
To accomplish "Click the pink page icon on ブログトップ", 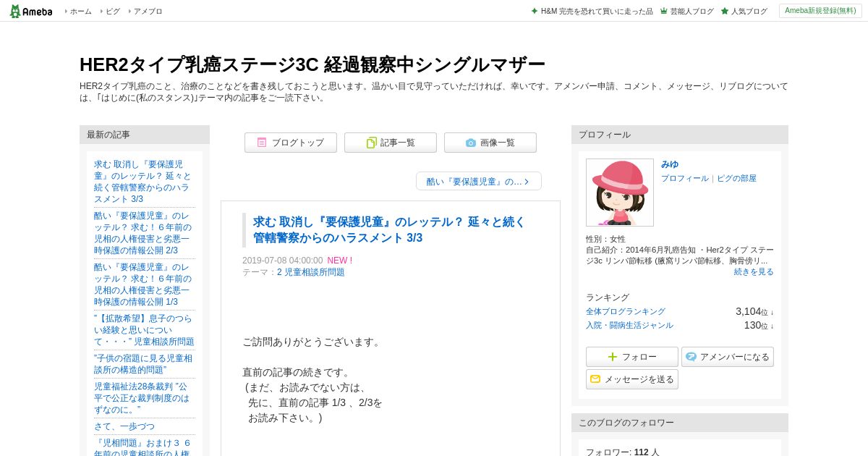I will (262, 143).
